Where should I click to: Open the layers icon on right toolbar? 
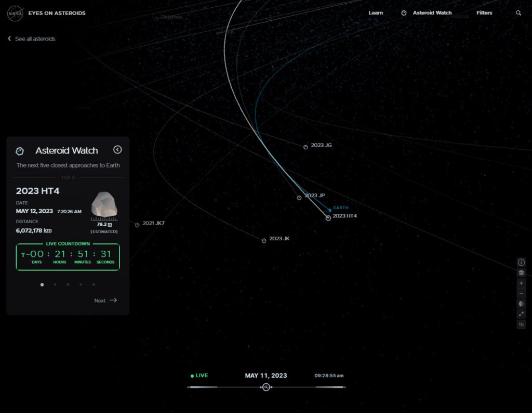521,273
